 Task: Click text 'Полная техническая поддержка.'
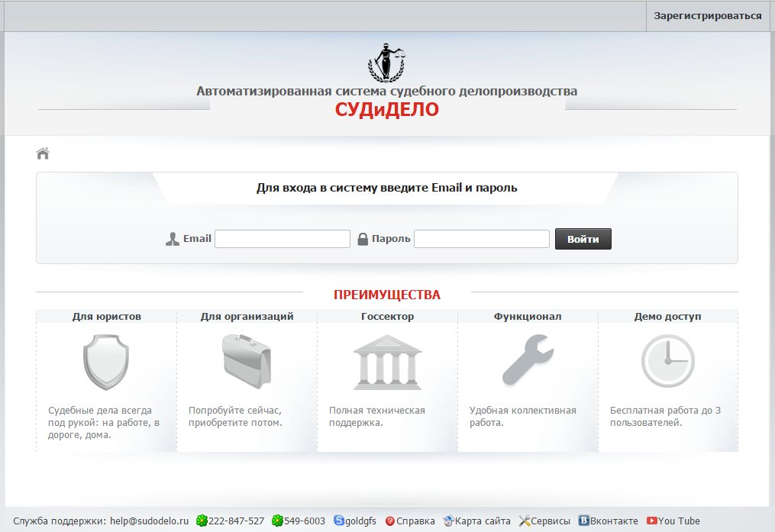377,417
